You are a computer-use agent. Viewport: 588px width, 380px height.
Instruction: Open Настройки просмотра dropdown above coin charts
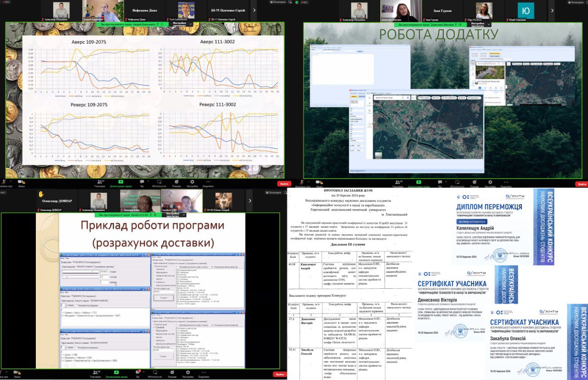[181, 24]
